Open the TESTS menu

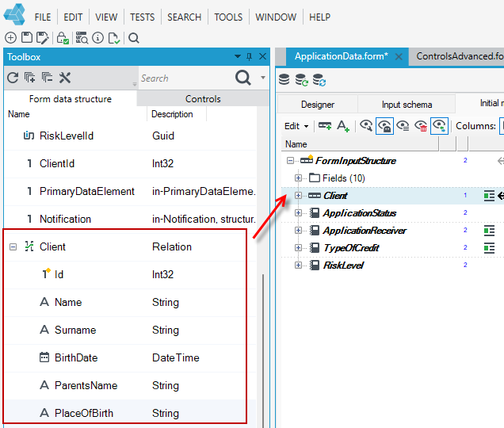coord(142,17)
